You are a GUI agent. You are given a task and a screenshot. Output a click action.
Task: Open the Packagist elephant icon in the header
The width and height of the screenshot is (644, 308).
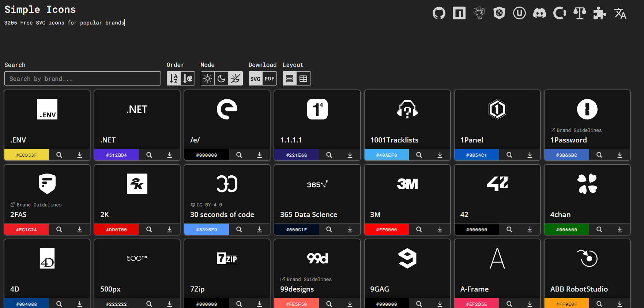pyautogui.click(x=479, y=14)
